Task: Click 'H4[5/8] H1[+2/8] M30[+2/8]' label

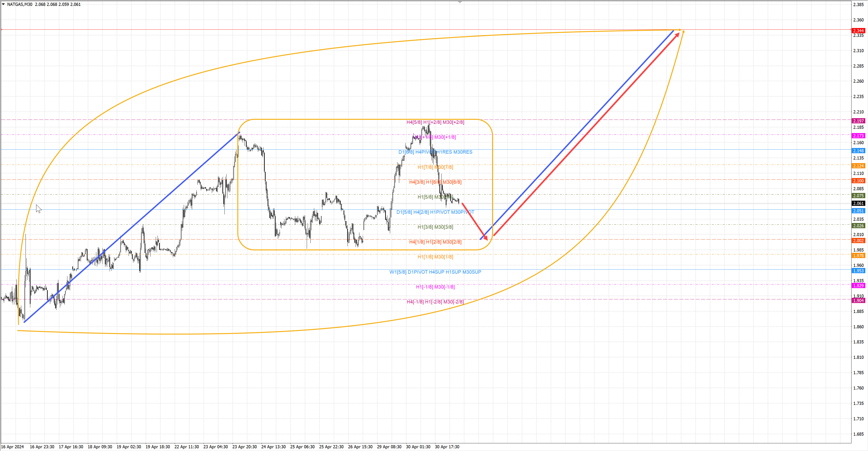Action: coord(435,122)
